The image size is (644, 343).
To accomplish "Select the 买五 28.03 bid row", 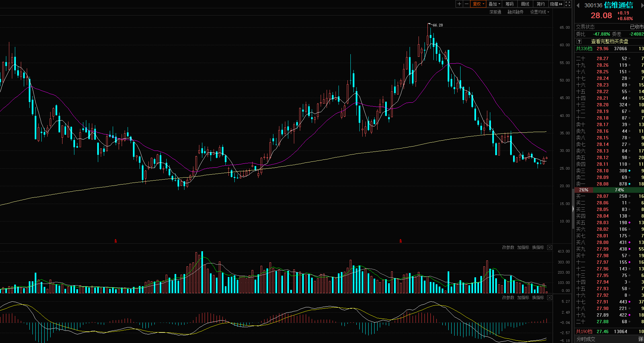I will (x=609, y=223).
